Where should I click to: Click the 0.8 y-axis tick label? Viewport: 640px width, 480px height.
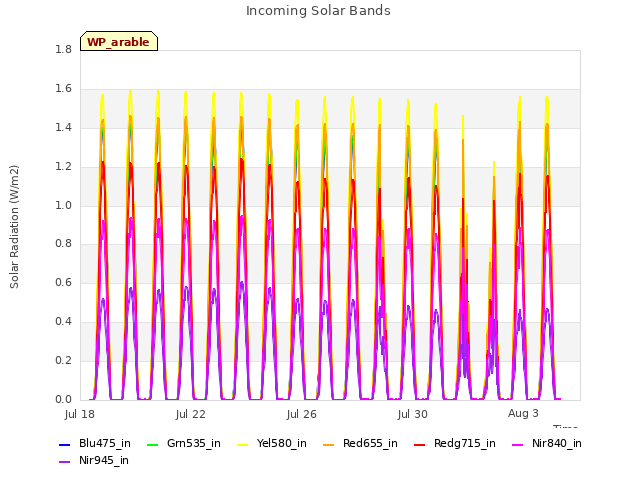click(63, 244)
